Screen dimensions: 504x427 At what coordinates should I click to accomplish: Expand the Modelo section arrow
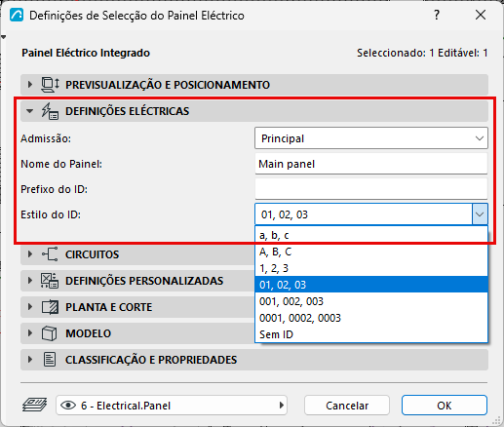[30, 333]
